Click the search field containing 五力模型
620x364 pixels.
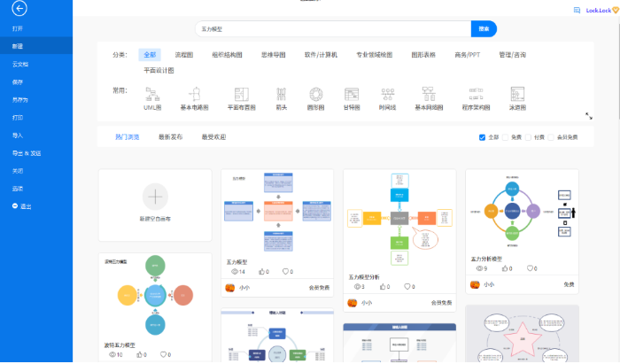(x=333, y=29)
